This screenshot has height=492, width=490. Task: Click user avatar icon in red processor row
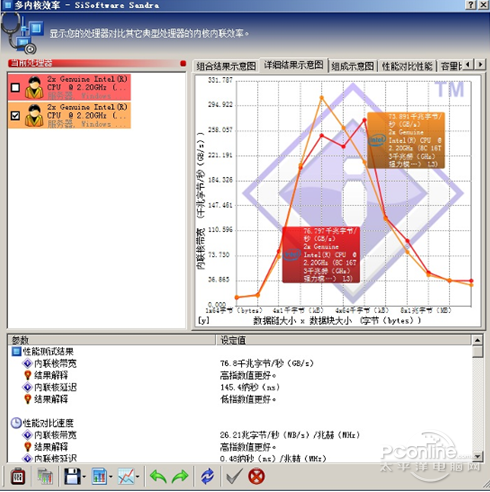[x=34, y=87]
